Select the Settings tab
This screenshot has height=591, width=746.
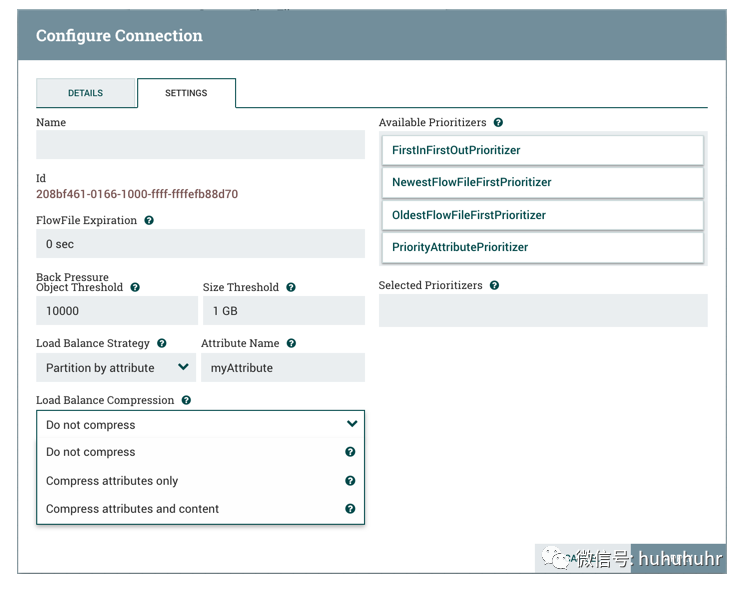click(186, 93)
